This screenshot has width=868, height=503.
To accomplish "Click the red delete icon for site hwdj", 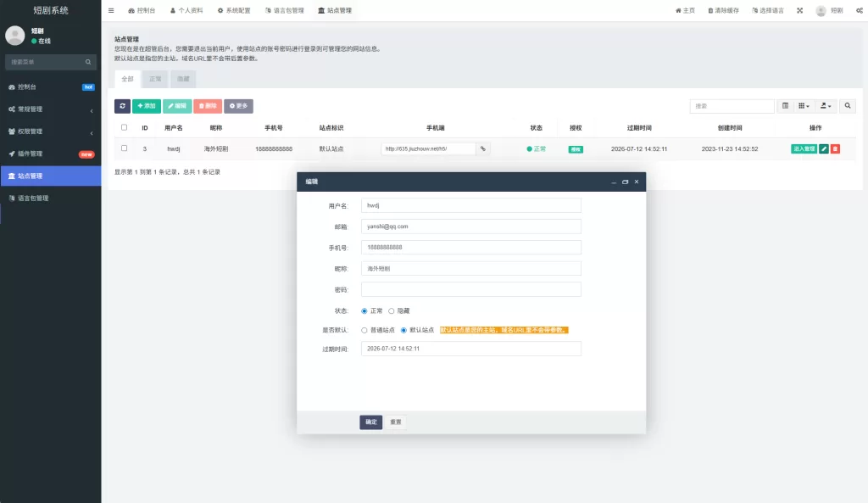I will [x=836, y=148].
